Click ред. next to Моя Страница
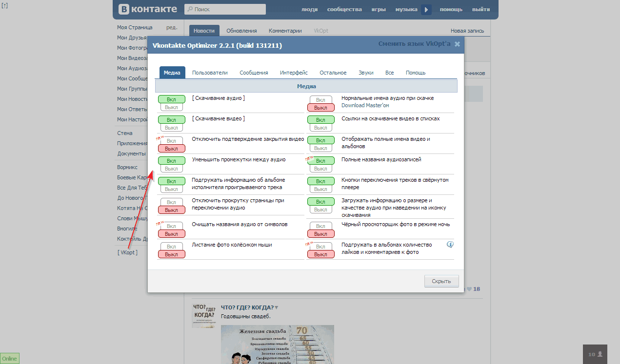 tap(172, 27)
